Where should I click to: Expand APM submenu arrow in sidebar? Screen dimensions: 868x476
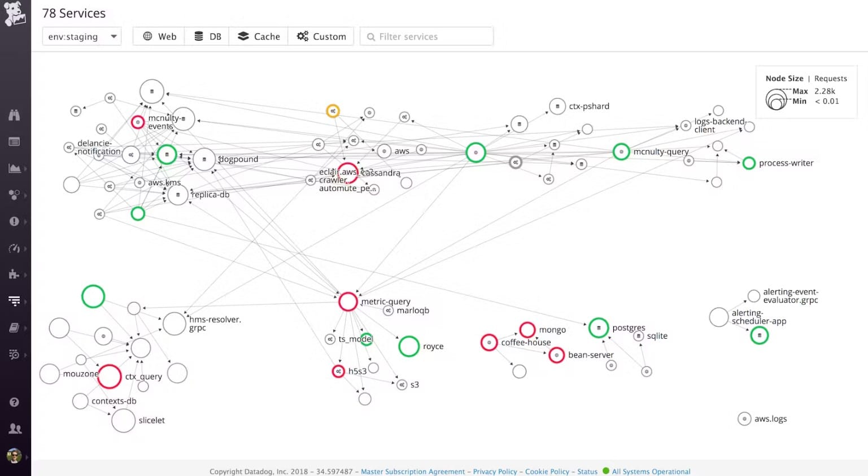tap(25, 301)
